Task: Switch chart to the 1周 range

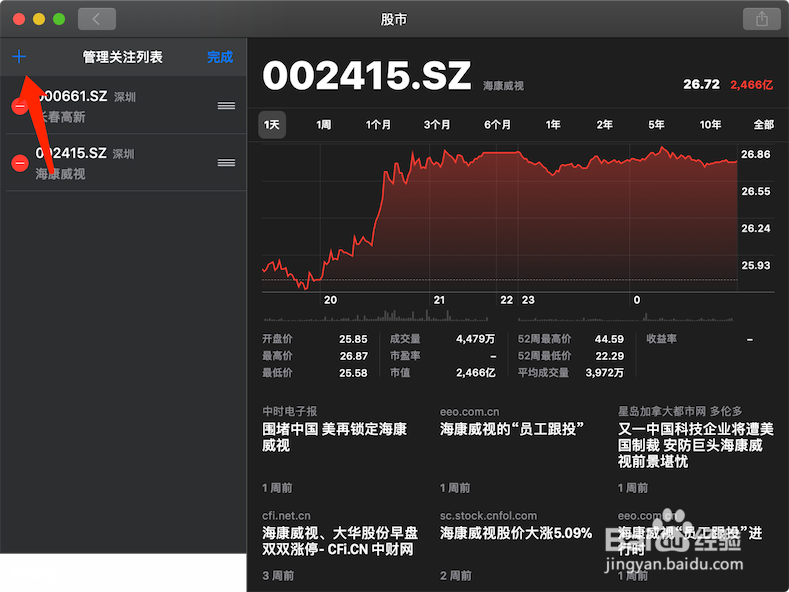Action: 324,124
